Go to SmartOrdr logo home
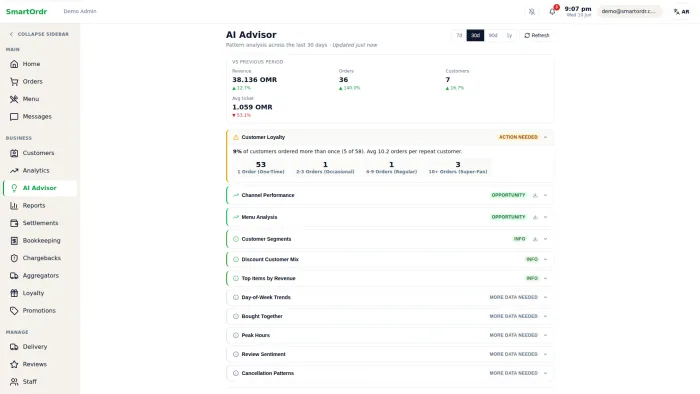 click(x=26, y=12)
